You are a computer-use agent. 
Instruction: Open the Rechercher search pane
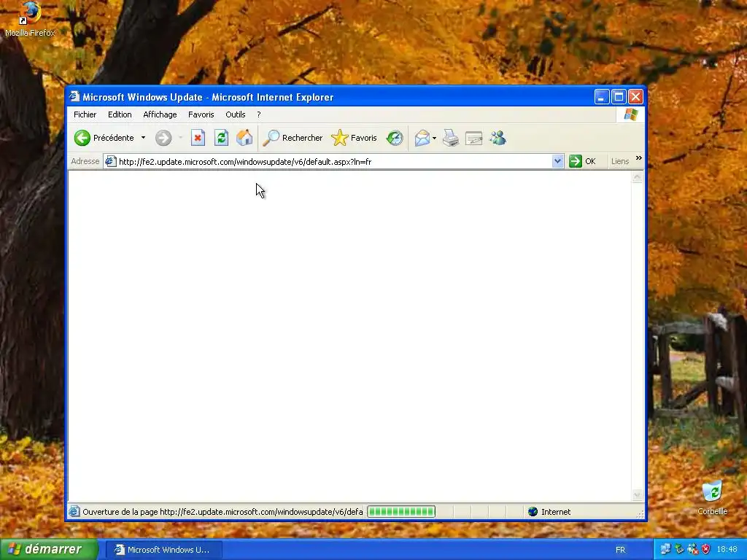point(293,138)
